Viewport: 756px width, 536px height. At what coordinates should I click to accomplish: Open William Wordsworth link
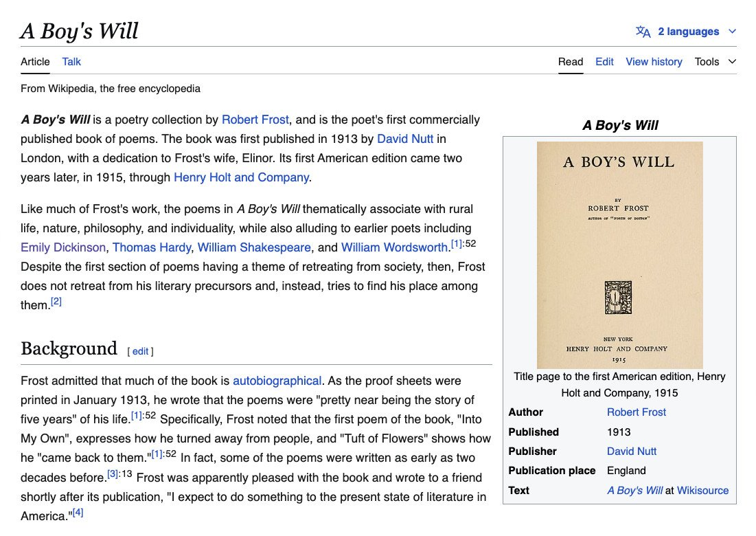[394, 247]
